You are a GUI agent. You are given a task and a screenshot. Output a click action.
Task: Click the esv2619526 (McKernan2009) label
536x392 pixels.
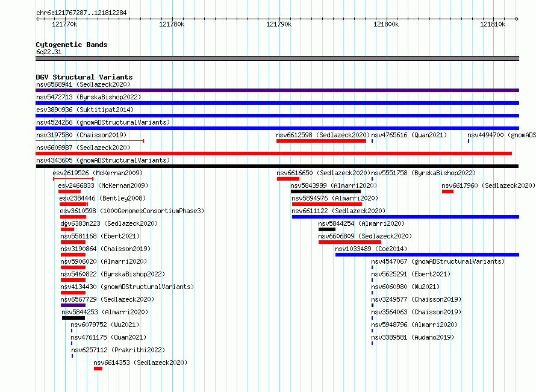click(x=98, y=173)
